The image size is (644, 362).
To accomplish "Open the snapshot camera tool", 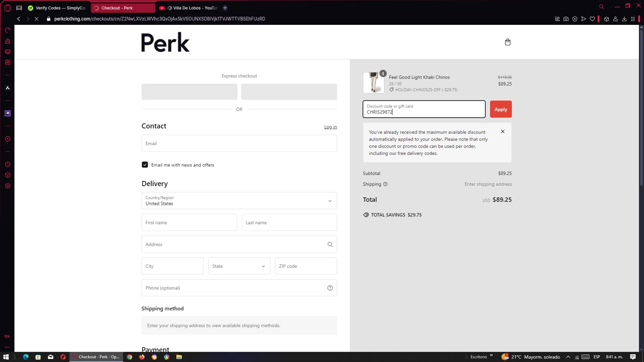I will [x=566, y=19].
